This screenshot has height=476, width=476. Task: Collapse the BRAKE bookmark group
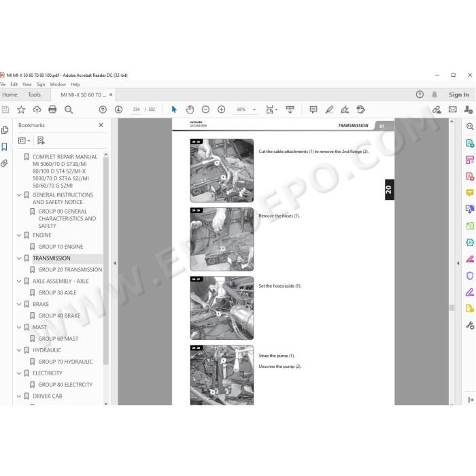point(19,304)
